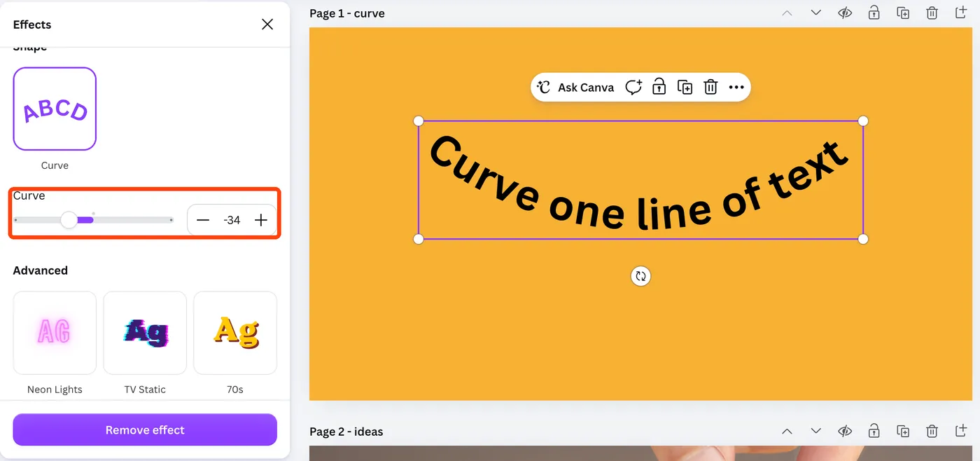This screenshot has width=980, height=461.
Task: Hide Page 2 with the eye icon
Action: [845, 431]
